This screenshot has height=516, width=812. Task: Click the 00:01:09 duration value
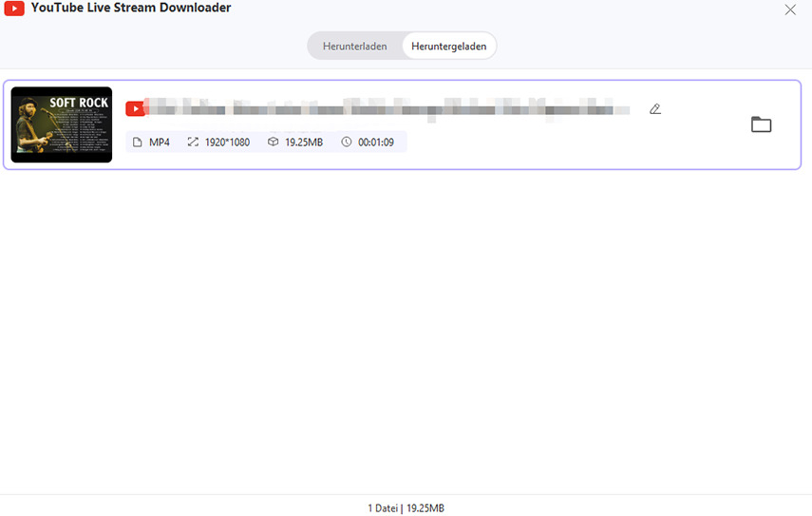[376, 142]
